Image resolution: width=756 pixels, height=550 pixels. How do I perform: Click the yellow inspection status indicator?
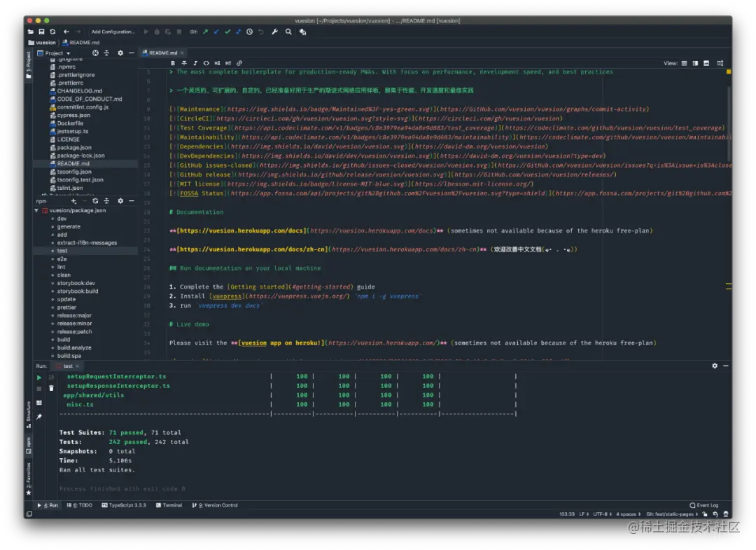[729, 72]
